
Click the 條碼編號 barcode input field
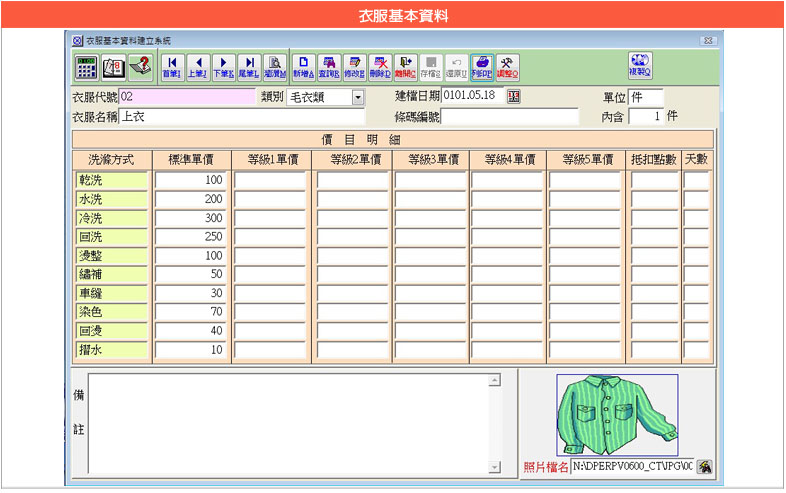pyautogui.click(x=510, y=117)
